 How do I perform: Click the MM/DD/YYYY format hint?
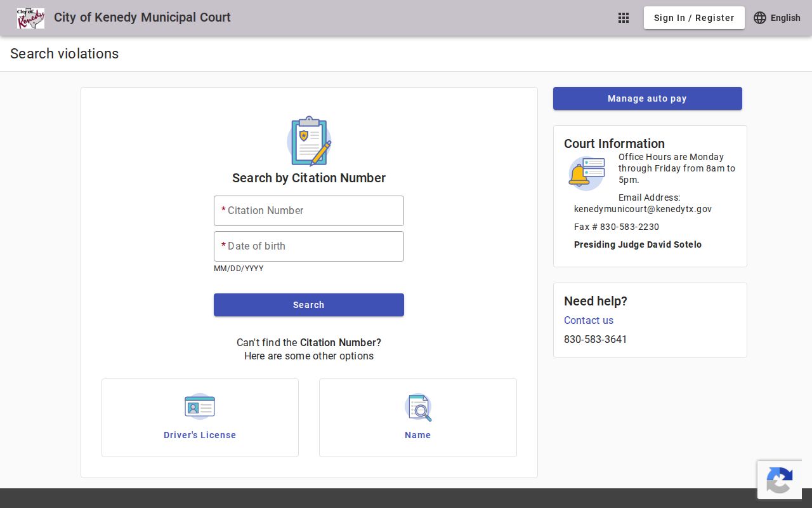click(239, 269)
